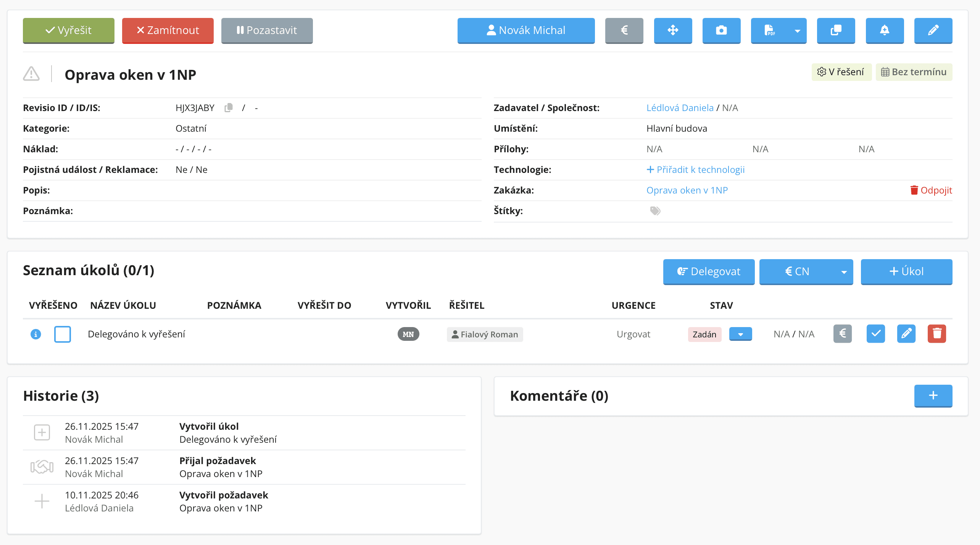The height and width of the screenshot is (545, 980).
Task: Click the euro icon in the task row
Action: pos(842,334)
